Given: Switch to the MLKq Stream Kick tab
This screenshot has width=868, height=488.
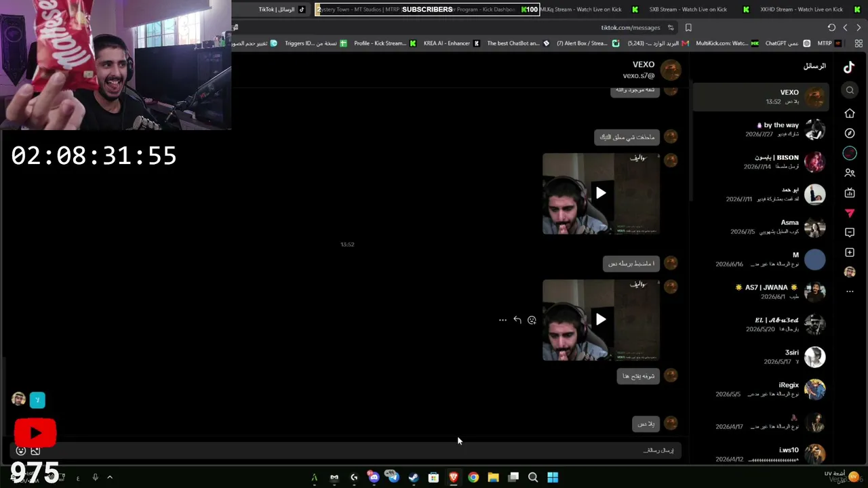Looking at the screenshot, I should pyautogui.click(x=589, y=9).
